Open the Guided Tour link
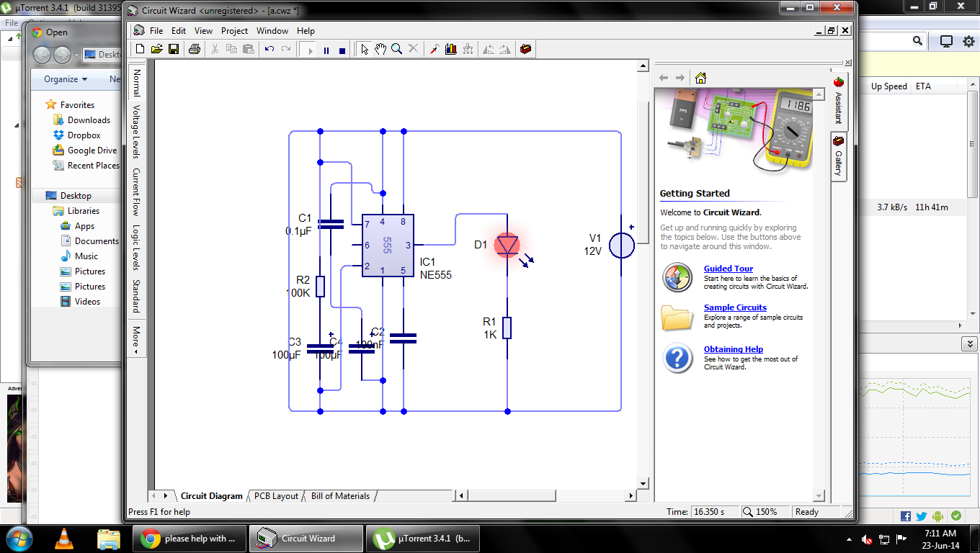 pos(729,269)
